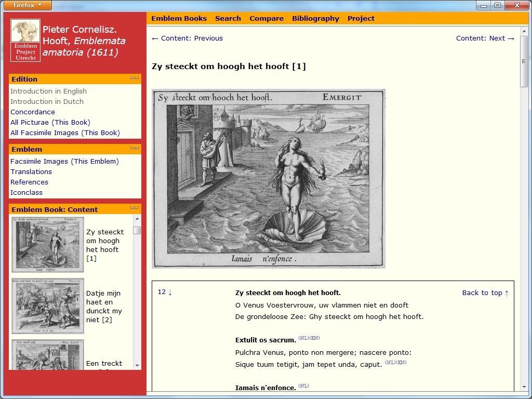Viewport: 532px width, 399px height.
Task: Open NL translation of Iamais n'enfonce
Action: [x=303, y=386]
